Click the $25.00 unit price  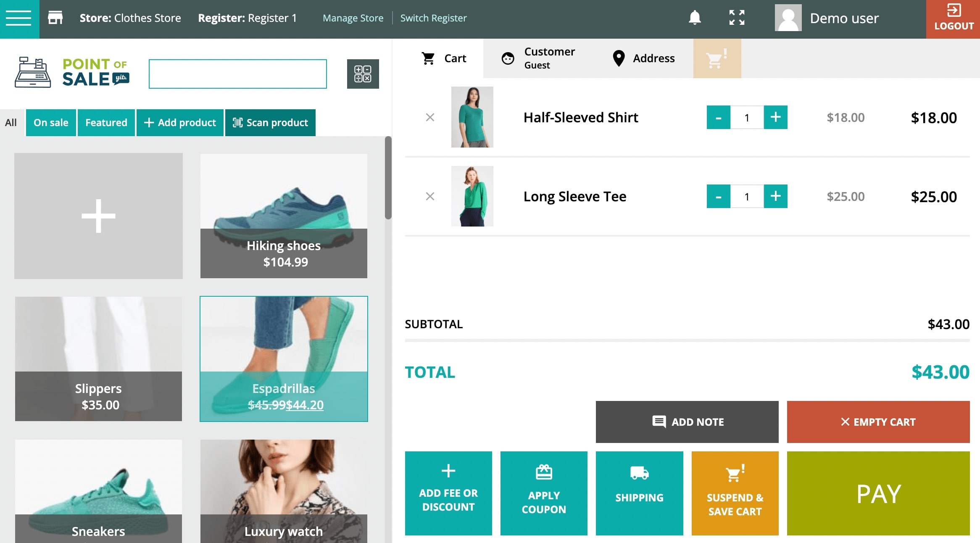pos(846,196)
